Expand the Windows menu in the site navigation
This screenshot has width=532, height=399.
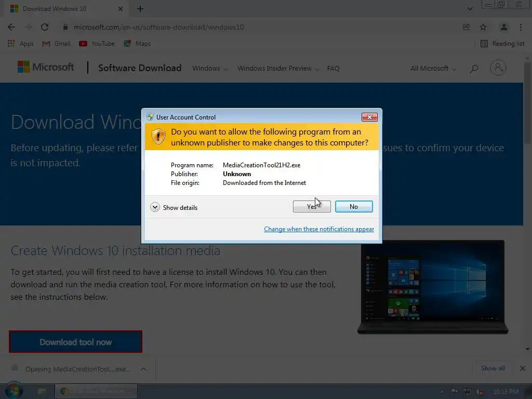point(210,68)
